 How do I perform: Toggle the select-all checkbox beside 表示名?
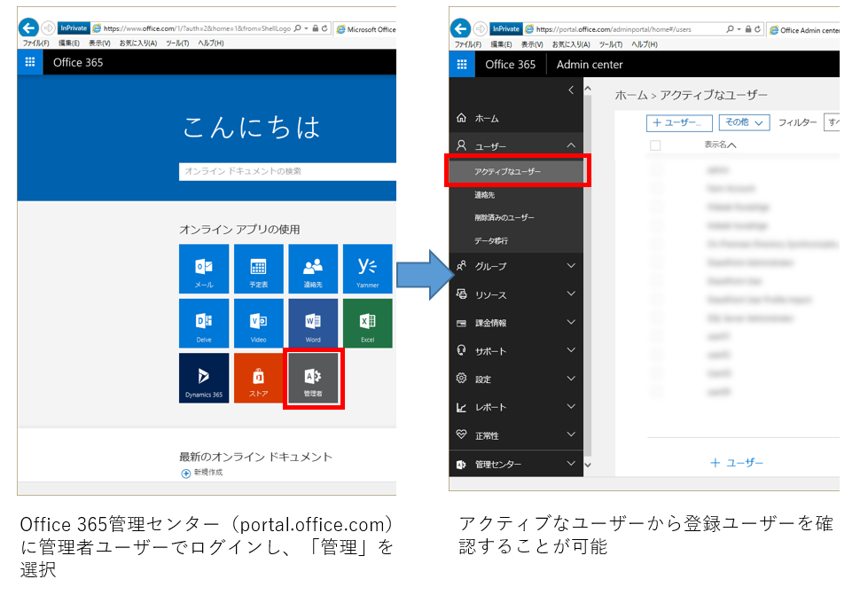(x=655, y=145)
